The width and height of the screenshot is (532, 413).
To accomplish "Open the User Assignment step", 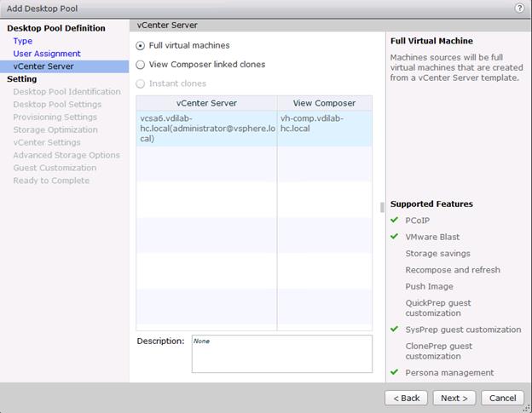I will (x=47, y=54).
